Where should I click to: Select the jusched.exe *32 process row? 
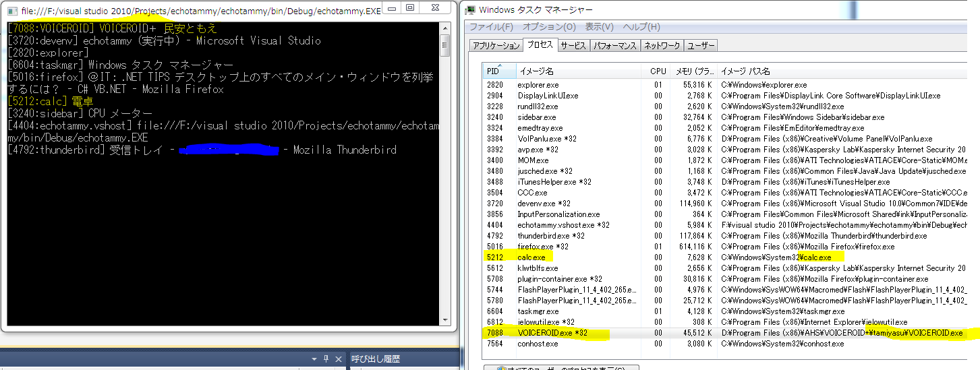pyautogui.click(x=731, y=171)
